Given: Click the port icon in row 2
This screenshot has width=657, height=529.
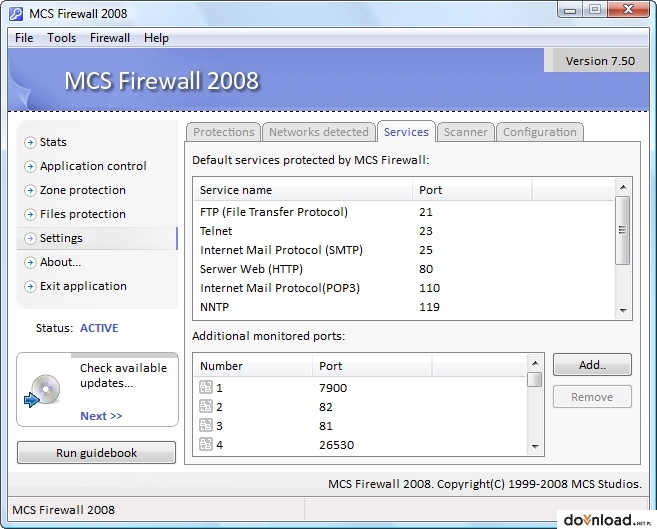Looking at the screenshot, I should click(x=206, y=406).
